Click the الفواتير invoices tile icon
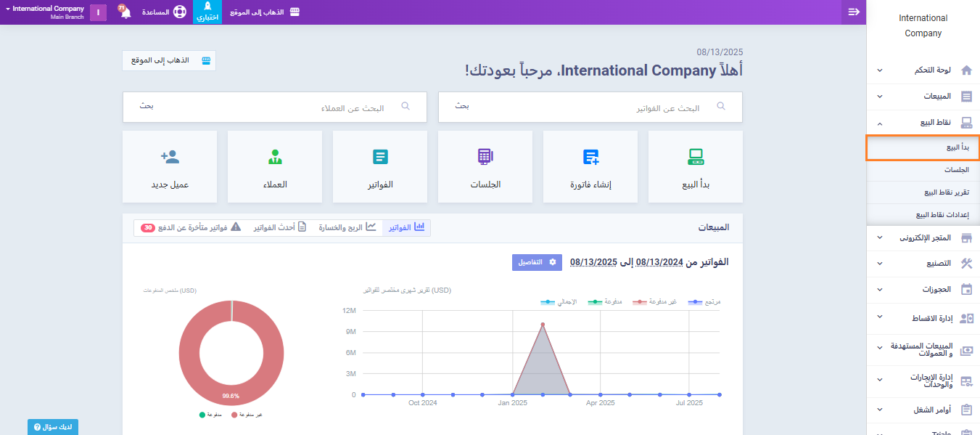Screen dimensions: 980x435 pyautogui.click(x=380, y=157)
